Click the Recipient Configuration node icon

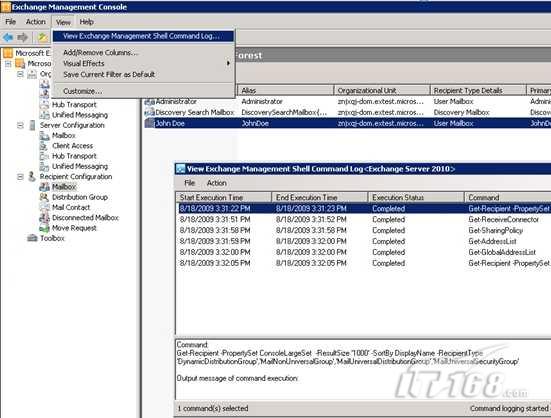[x=32, y=177]
